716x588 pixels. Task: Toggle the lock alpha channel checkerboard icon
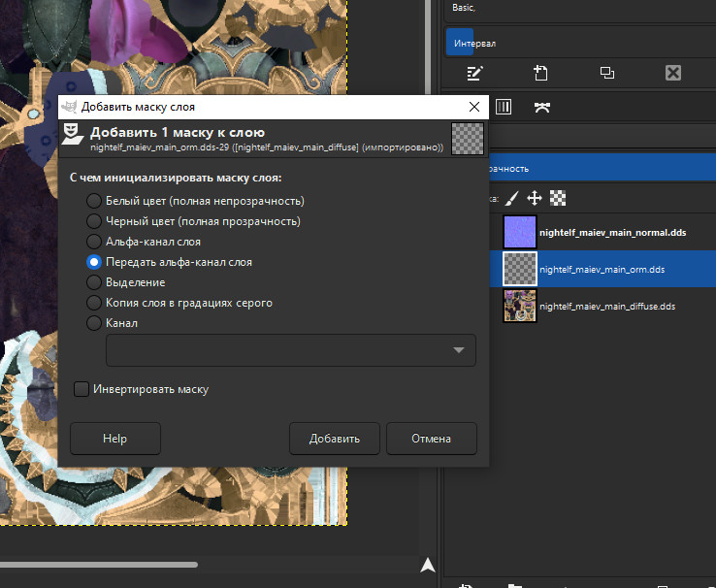(x=558, y=198)
